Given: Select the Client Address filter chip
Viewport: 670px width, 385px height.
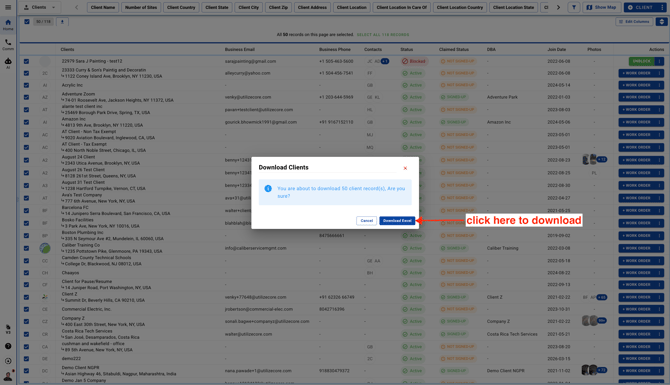Looking at the screenshot, I should click(x=312, y=7).
